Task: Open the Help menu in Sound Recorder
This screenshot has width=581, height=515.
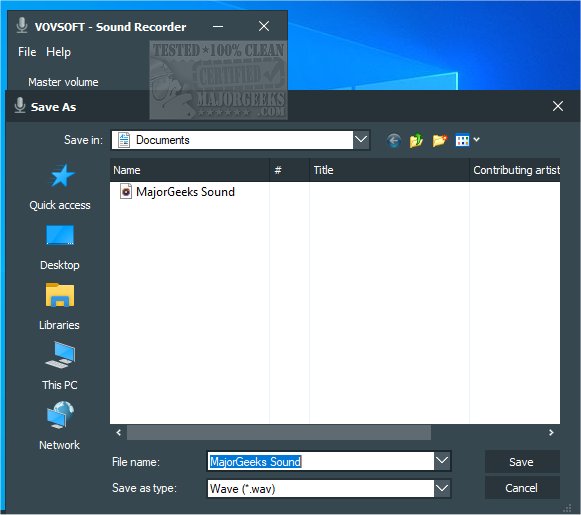Action: (x=58, y=52)
